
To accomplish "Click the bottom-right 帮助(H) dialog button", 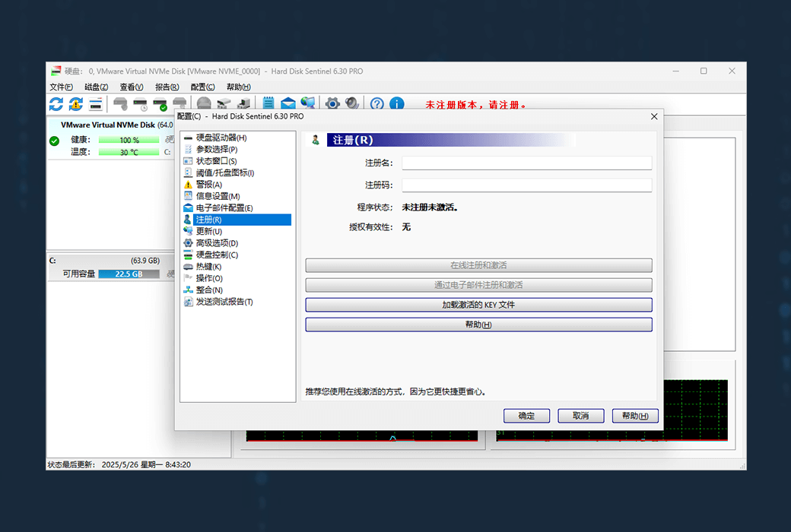I will pyautogui.click(x=635, y=416).
